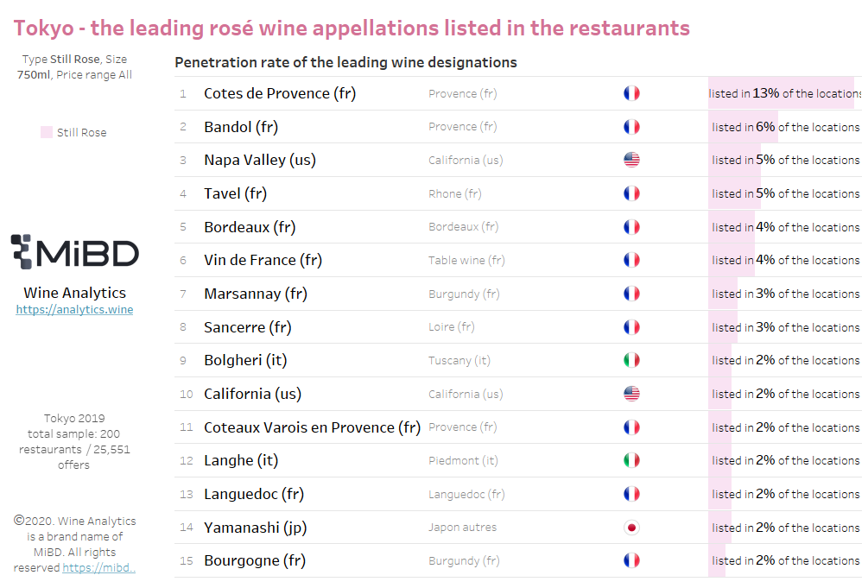Click the Italian flag in Langhe row
Image resolution: width=868 pixels, height=588 pixels.
coord(631,461)
